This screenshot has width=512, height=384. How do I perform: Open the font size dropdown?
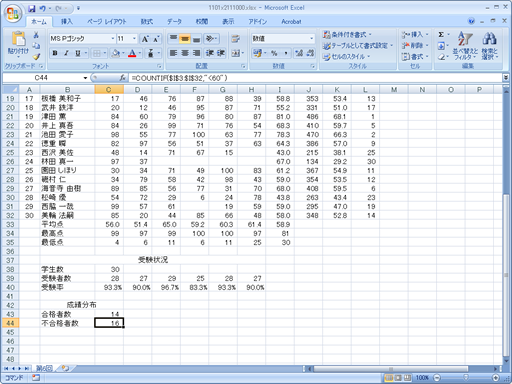[x=134, y=39]
